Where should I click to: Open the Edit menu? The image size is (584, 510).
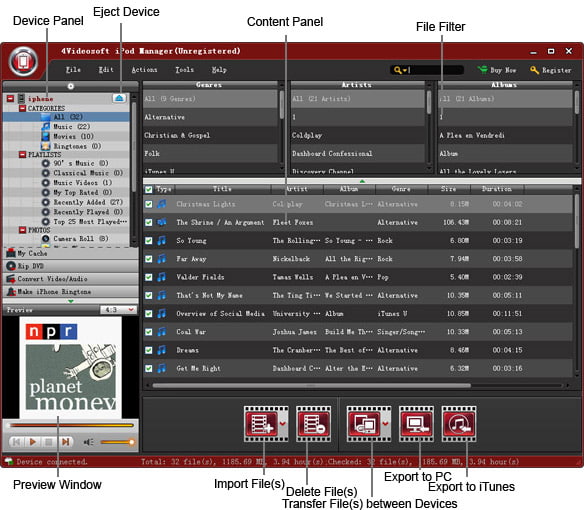tap(106, 70)
